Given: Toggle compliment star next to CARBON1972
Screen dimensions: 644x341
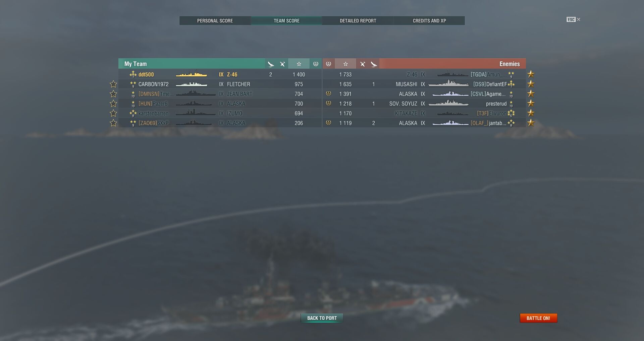Looking at the screenshot, I should [x=113, y=84].
